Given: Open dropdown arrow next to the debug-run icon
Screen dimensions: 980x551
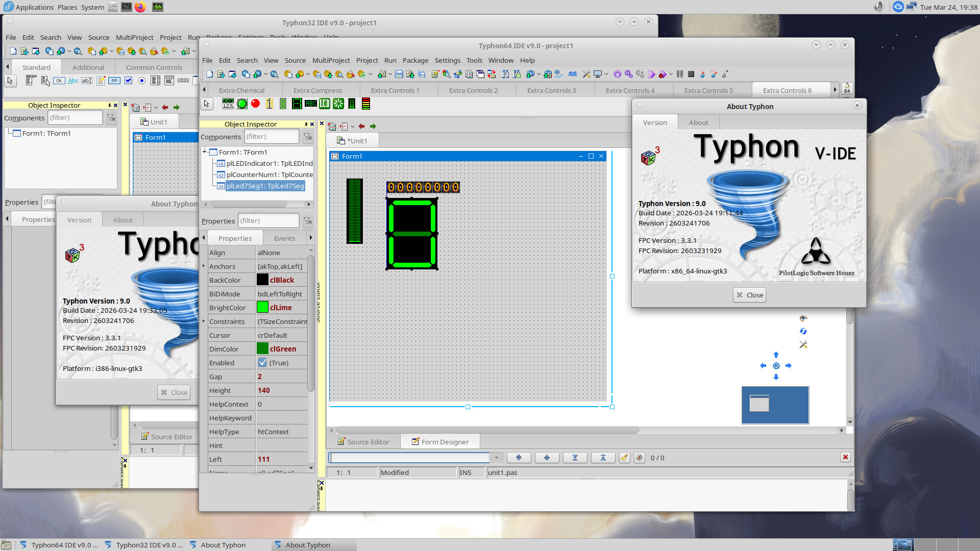Looking at the screenshot, I should 671,74.
